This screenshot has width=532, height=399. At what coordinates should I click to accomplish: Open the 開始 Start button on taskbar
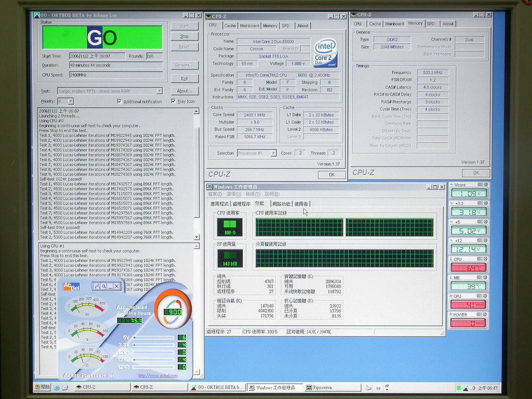43,387
